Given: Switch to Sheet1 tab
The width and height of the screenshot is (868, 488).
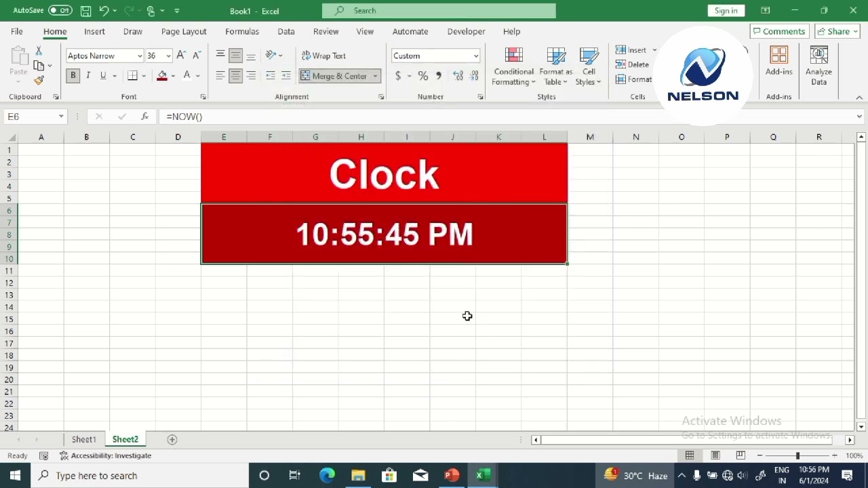Looking at the screenshot, I should (x=84, y=440).
